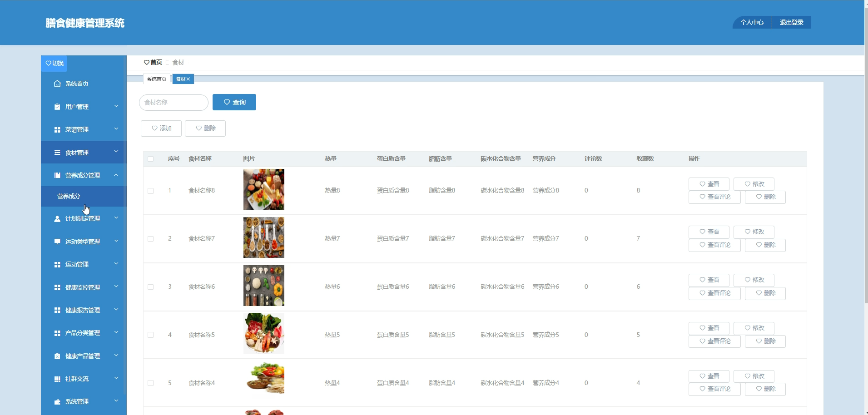Check the box for 食材名称6 row

[150, 287]
